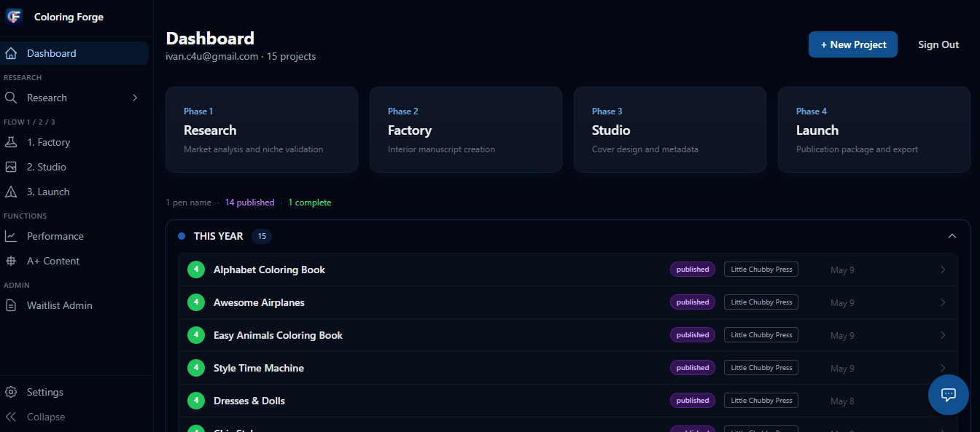This screenshot has height=432, width=980.
Task: Click the Research magnifier icon
Action: (x=11, y=98)
